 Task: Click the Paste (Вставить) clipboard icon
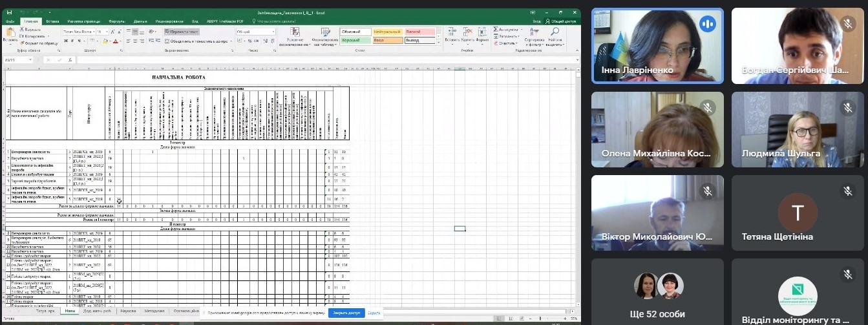10,32
